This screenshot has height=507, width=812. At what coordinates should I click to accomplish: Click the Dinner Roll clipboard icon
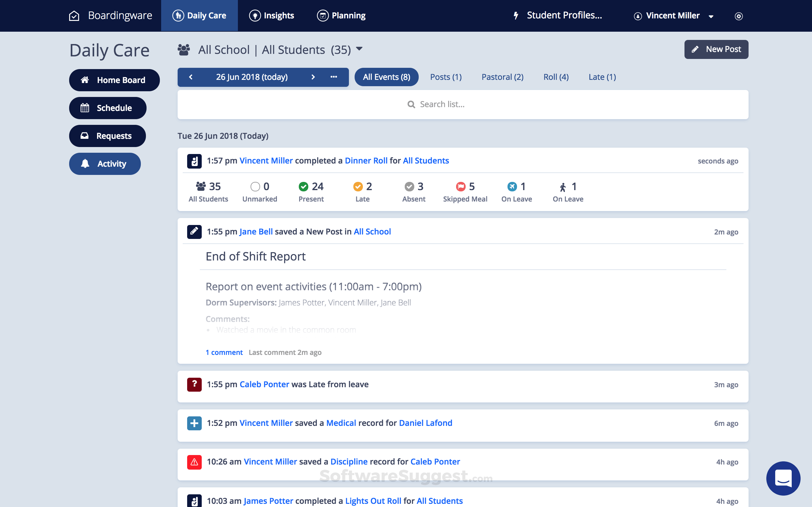coord(194,161)
